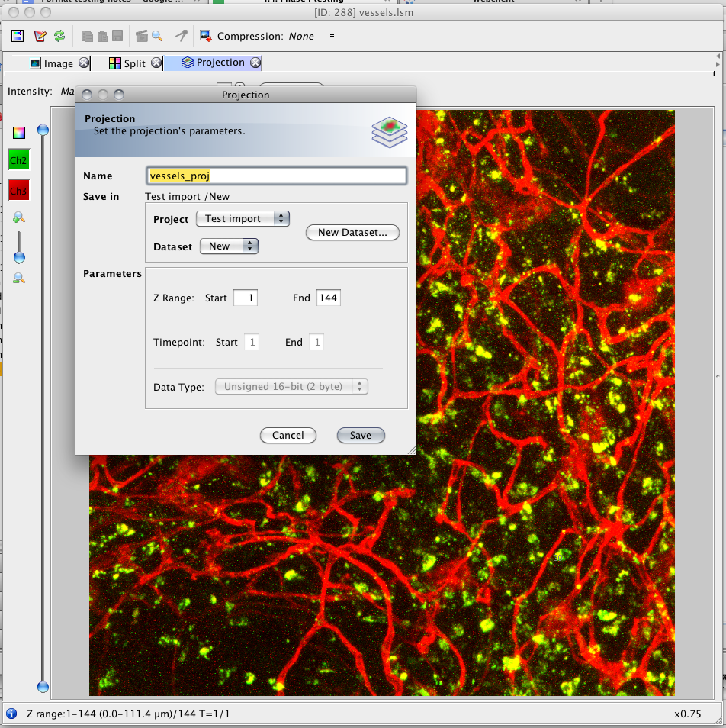This screenshot has width=726, height=728.
Task: Click the magnifier lens toolbar icon
Action: (x=157, y=36)
